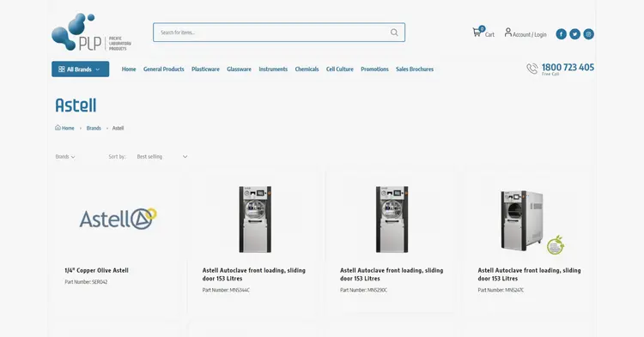This screenshot has width=644, height=337.
Task: Open the 1/4" Copper Olive Astell title
Action: point(96,270)
